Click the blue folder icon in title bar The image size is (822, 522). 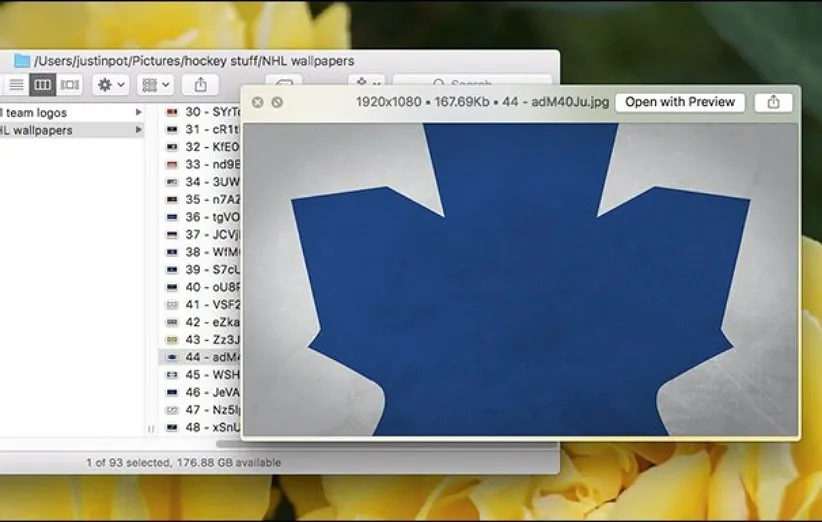click(x=22, y=61)
